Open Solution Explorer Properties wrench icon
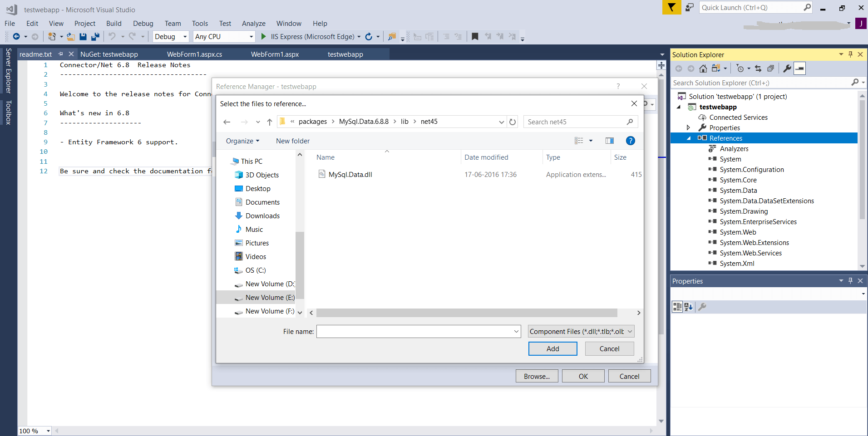 (787, 69)
